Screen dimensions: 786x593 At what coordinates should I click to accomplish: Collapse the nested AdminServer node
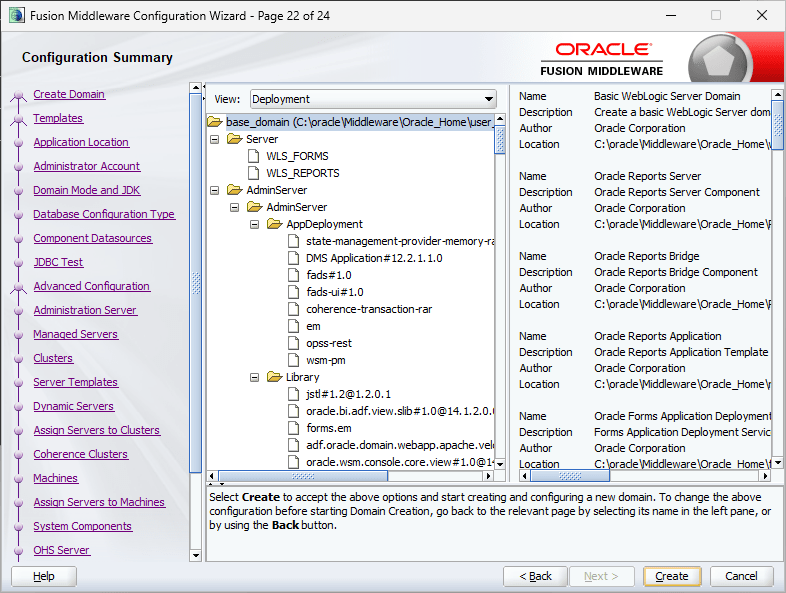pyautogui.click(x=235, y=207)
